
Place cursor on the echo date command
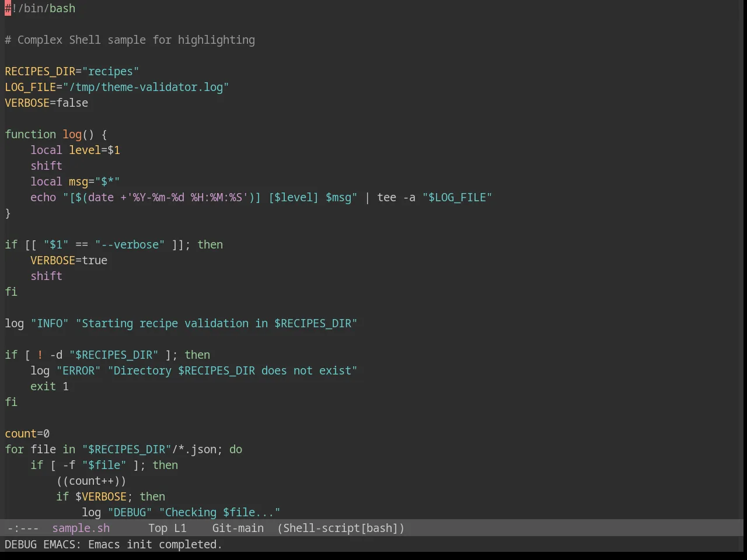pyautogui.click(x=261, y=197)
